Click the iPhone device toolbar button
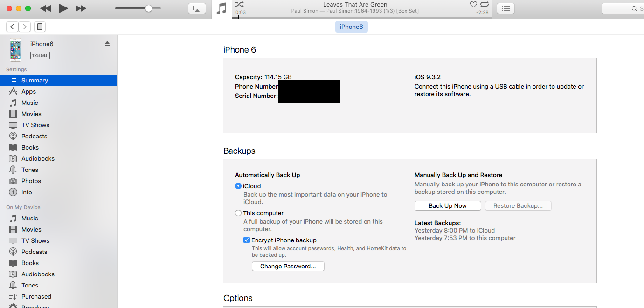The width and height of the screenshot is (644, 308). pyautogui.click(x=40, y=27)
